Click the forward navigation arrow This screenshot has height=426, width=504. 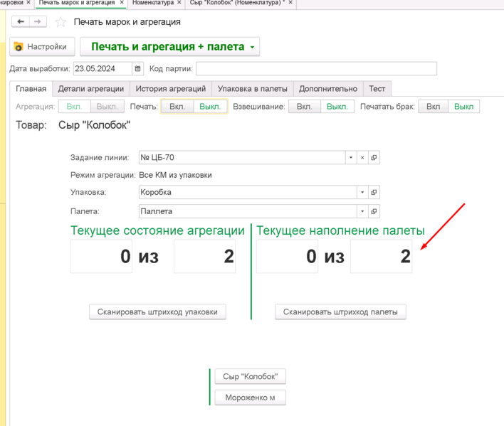[x=38, y=22]
